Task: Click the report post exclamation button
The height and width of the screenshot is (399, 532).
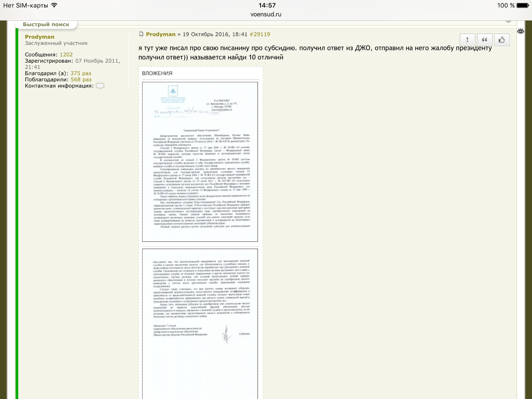Action: point(468,40)
